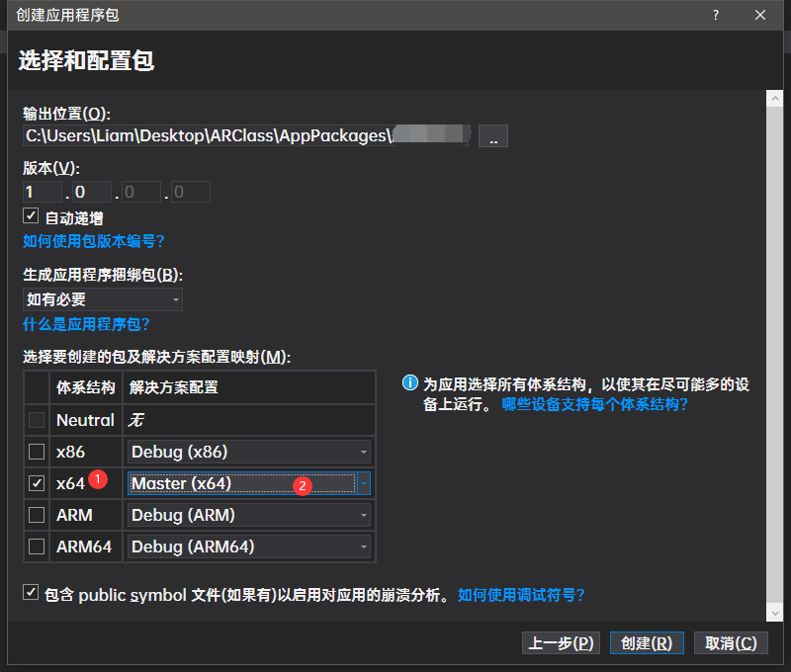This screenshot has width=791, height=672.
Task: Enable the ARM architecture checkbox
Action: 36,515
